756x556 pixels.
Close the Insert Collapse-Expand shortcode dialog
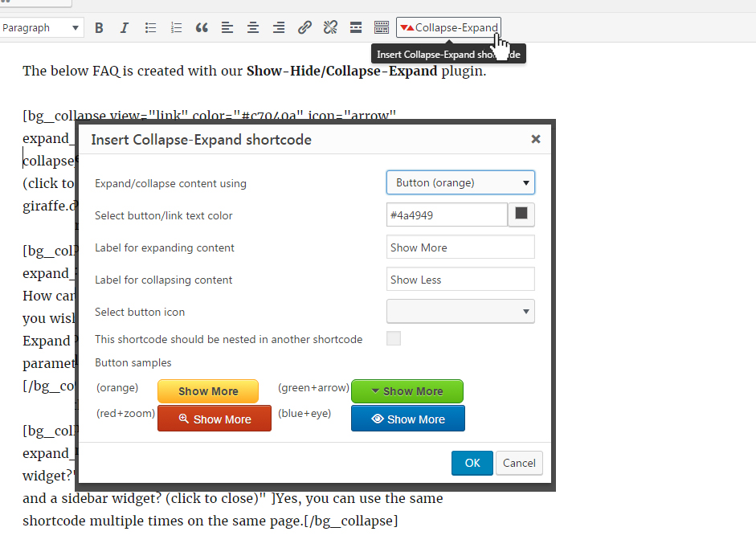[x=535, y=138]
